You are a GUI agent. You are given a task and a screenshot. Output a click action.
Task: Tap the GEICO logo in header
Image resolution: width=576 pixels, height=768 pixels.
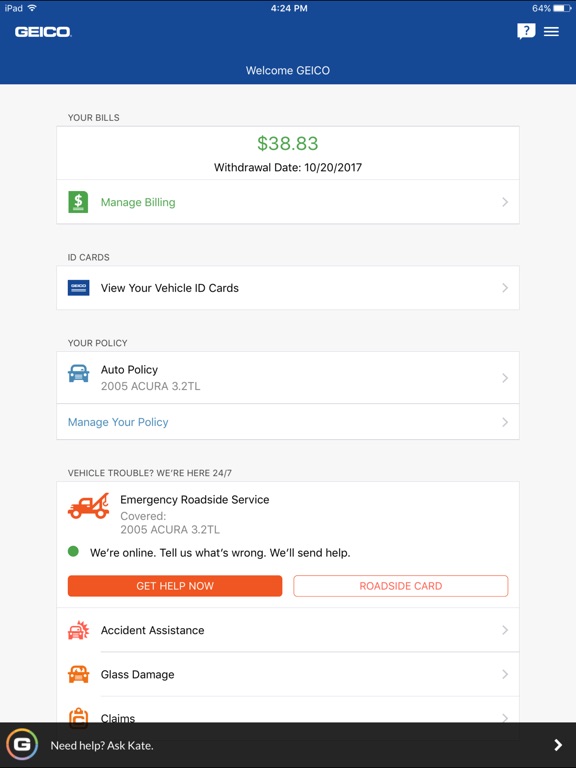coord(43,32)
